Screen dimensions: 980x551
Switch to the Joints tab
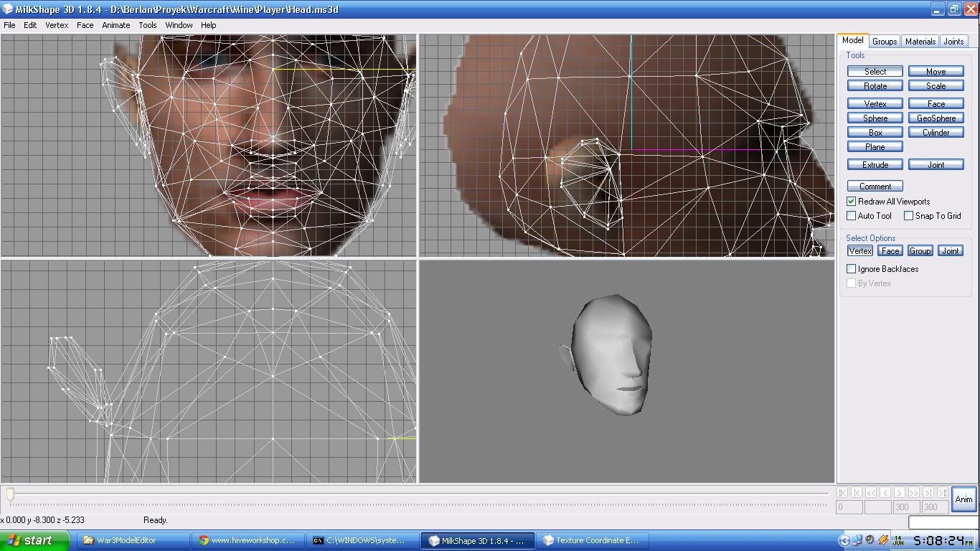coord(953,42)
